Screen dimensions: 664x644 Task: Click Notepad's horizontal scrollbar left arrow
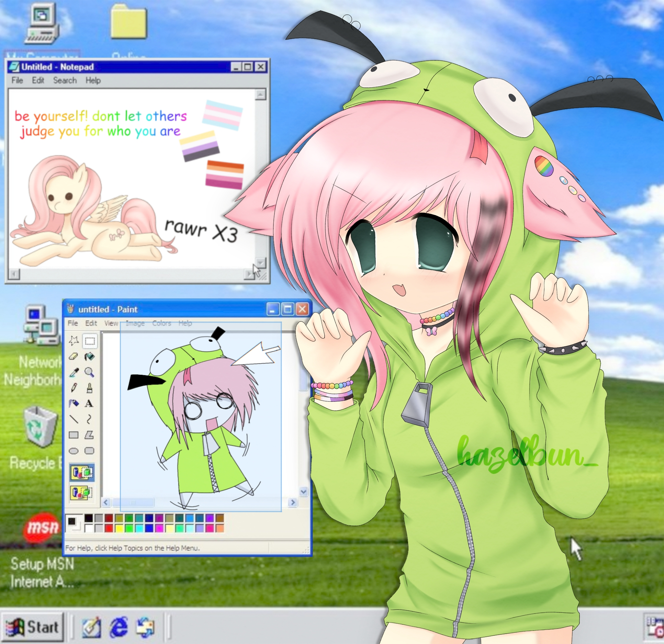[14, 274]
